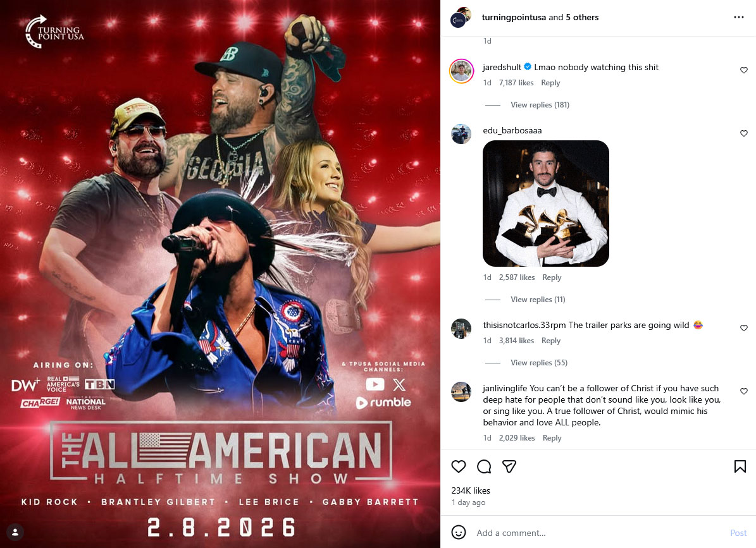Viewport: 756px width, 548px height.
Task: Show tagged people icon on the poster
Action: pyautogui.click(x=15, y=532)
